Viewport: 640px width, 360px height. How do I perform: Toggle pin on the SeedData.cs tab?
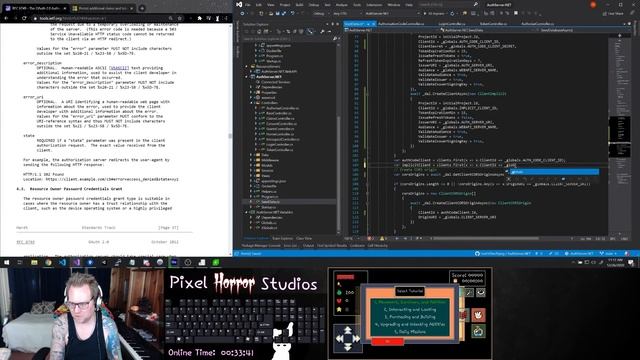point(367,24)
